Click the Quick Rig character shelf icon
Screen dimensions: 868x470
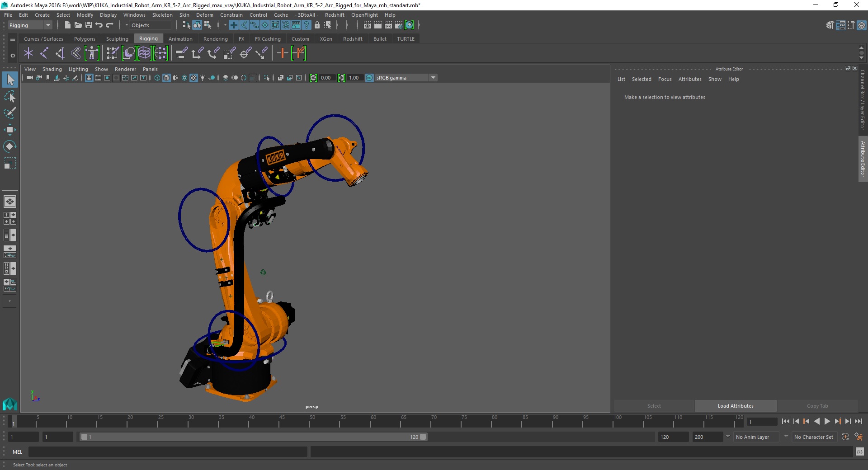coord(91,53)
